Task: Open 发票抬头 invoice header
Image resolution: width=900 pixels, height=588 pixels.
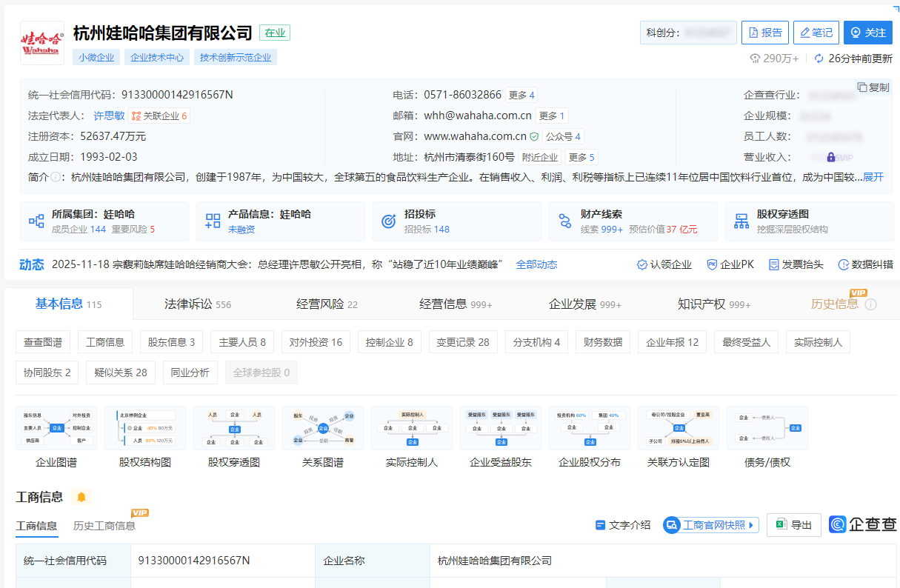Action: [x=796, y=264]
